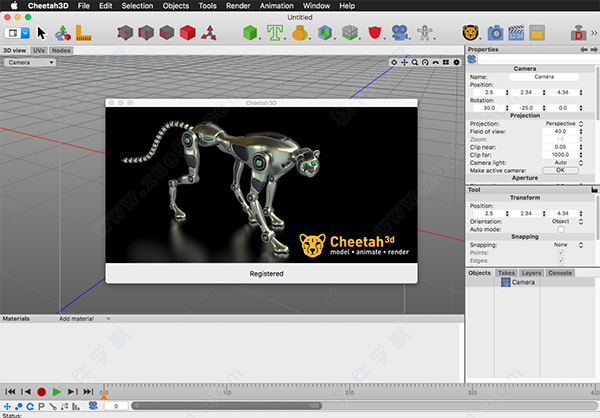The image size is (600, 418).
Task: Create a green Text object
Action: pyautogui.click(x=275, y=33)
